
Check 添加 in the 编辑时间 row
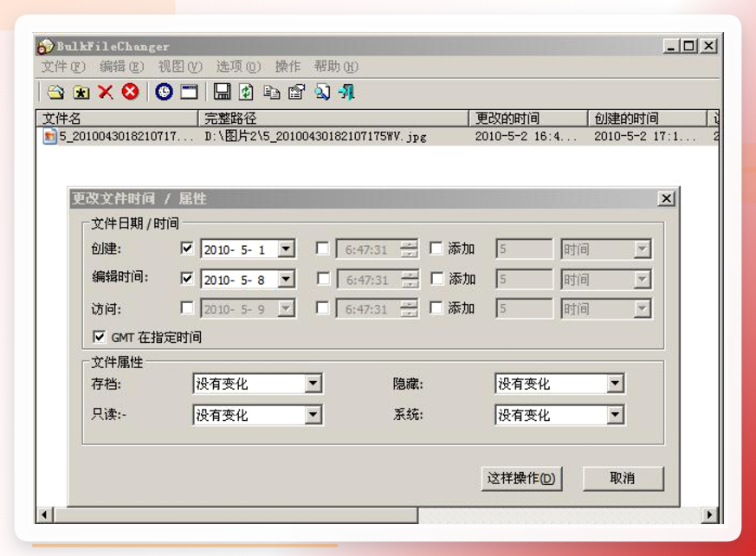point(436,278)
